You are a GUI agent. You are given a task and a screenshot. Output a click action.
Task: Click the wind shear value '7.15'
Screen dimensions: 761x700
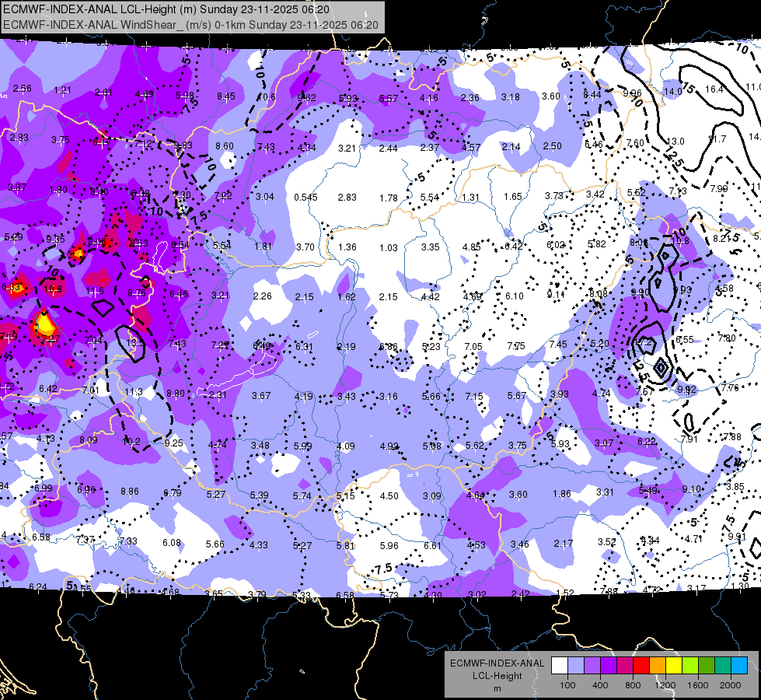click(474, 397)
